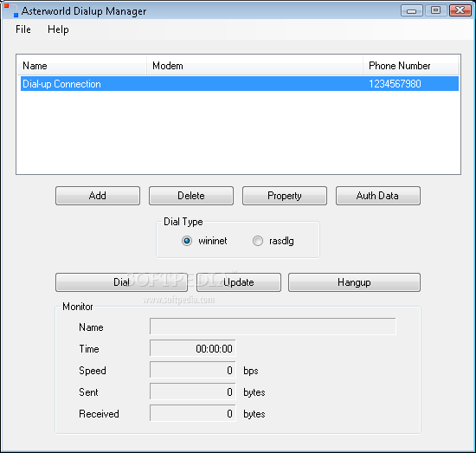Minimize the Dialup Manager window
The image size is (476, 453).
point(412,10)
